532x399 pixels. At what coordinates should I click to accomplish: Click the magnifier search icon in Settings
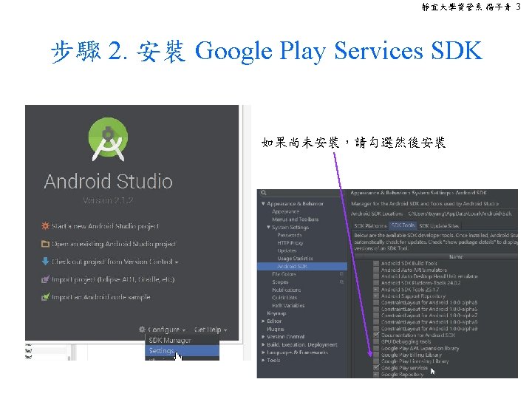click(264, 193)
